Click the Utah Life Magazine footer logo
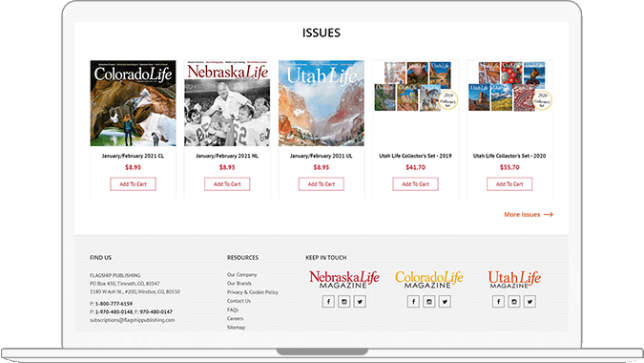644x363 pixels. pos(514,279)
